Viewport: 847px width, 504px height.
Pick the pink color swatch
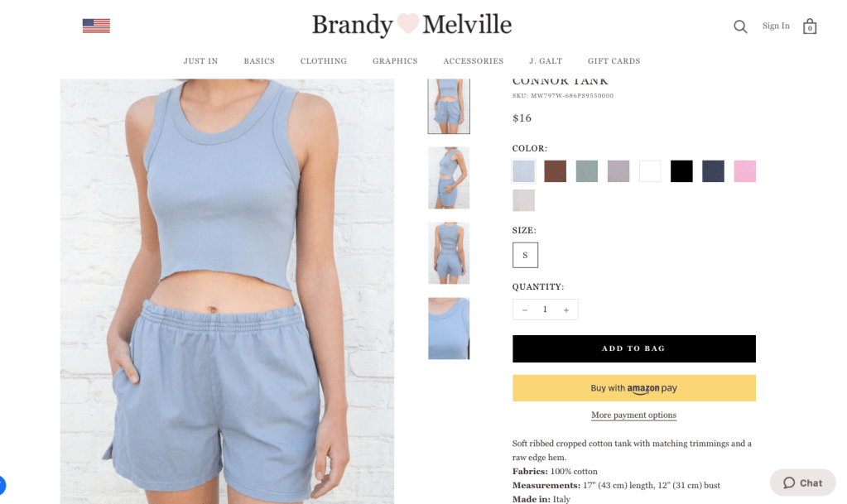coord(745,171)
